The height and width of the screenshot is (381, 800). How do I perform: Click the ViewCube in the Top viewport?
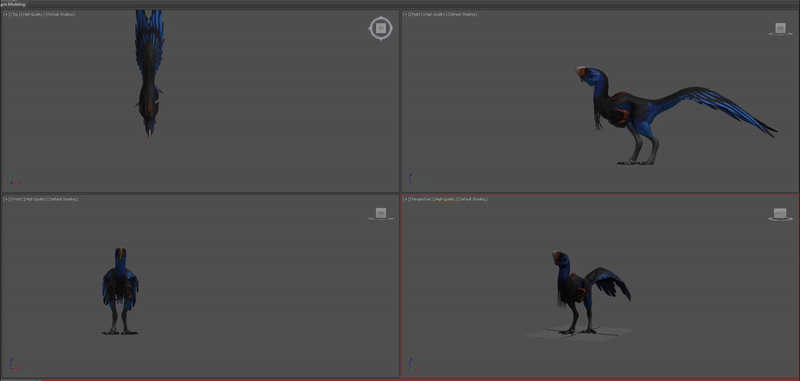(x=381, y=29)
